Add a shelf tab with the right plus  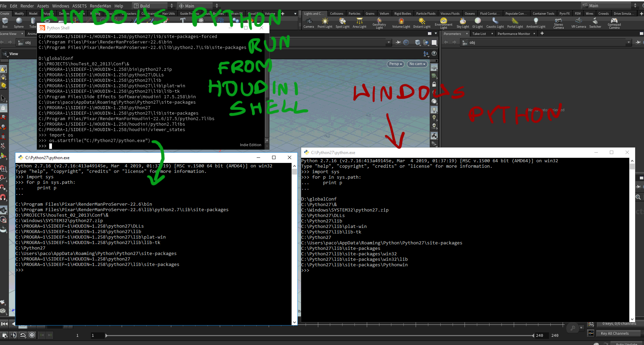[641, 14]
